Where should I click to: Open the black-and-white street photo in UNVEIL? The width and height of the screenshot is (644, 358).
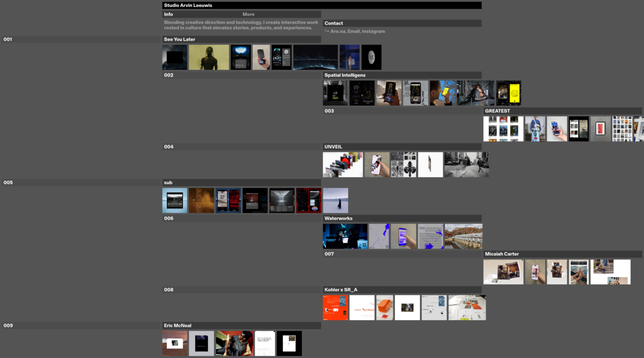pyautogui.click(x=466, y=165)
